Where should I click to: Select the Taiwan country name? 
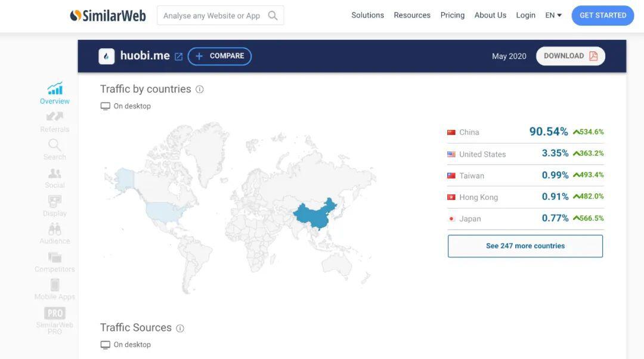point(472,176)
